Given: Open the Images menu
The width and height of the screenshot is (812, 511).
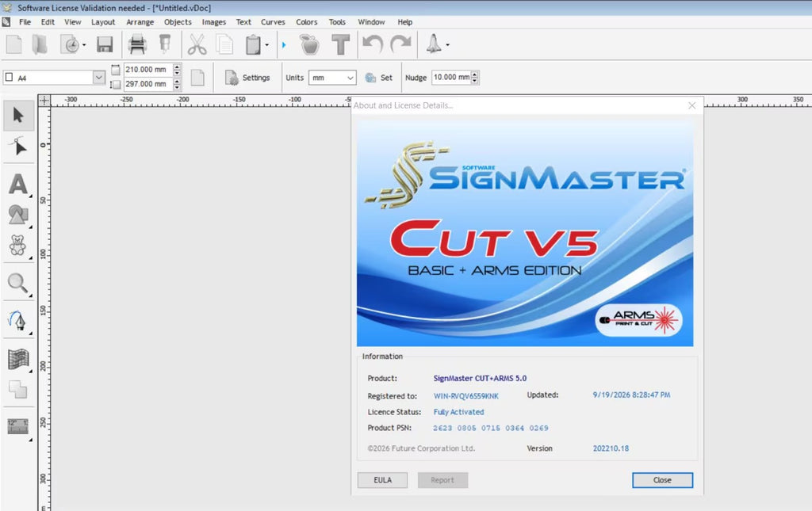Looking at the screenshot, I should [214, 22].
